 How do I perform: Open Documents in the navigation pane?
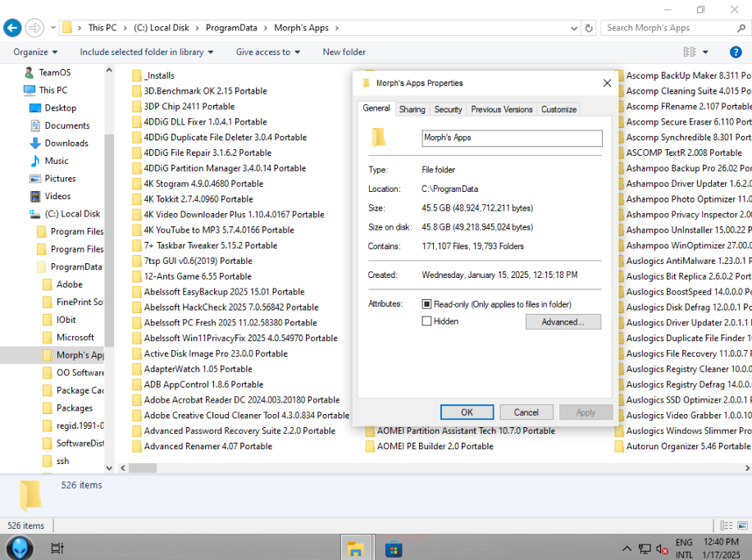coord(67,125)
